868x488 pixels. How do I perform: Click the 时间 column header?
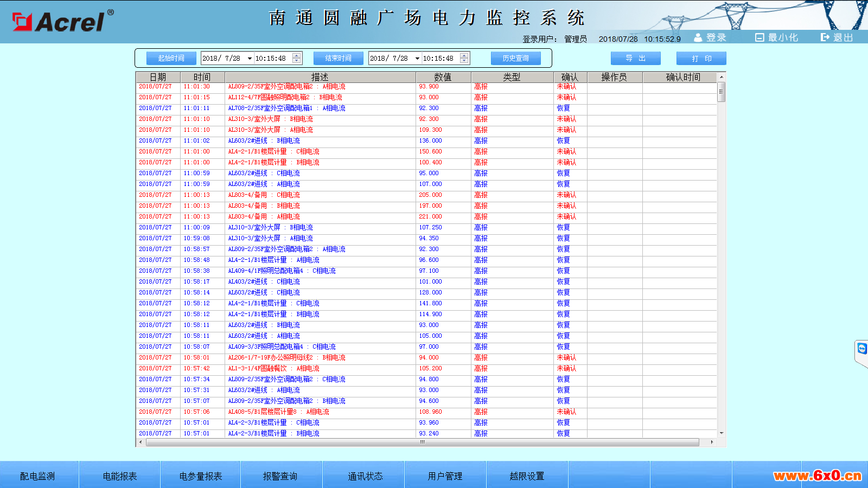pos(202,77)
